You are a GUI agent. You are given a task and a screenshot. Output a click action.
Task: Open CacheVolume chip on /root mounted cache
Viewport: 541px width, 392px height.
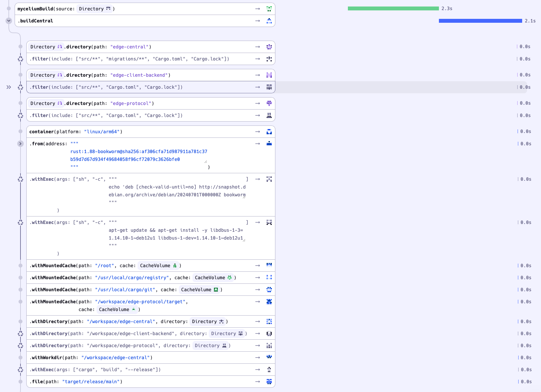(x=158, y=266)
